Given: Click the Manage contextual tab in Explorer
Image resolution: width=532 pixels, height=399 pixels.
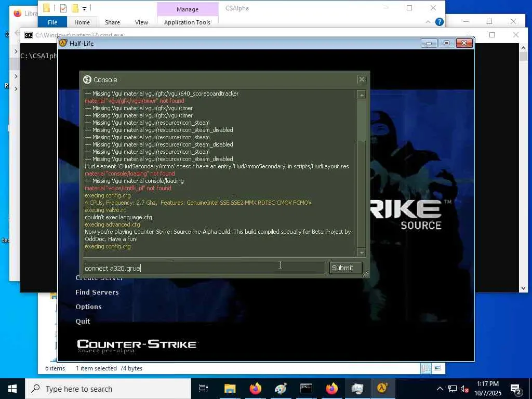Looking at the screenshot, I should tap(187, 9).
